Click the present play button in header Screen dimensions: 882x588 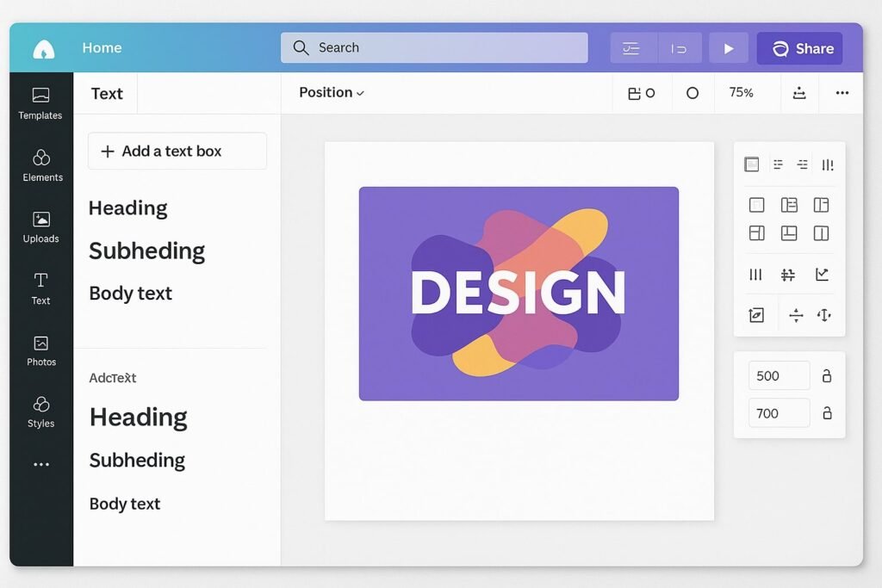729,48
